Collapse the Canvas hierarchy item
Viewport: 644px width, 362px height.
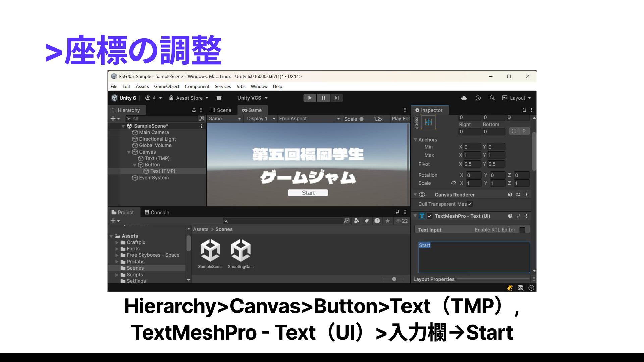[129, 152]
